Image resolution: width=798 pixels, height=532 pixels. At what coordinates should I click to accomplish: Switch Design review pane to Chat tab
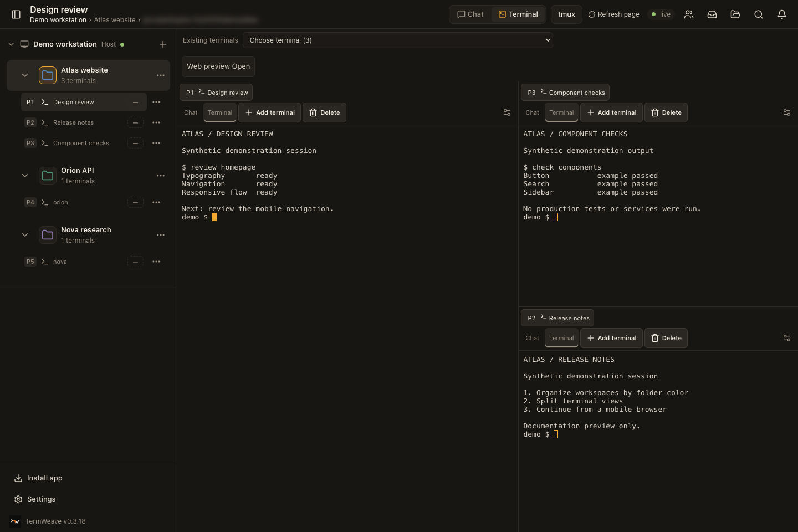coord(191,112)
